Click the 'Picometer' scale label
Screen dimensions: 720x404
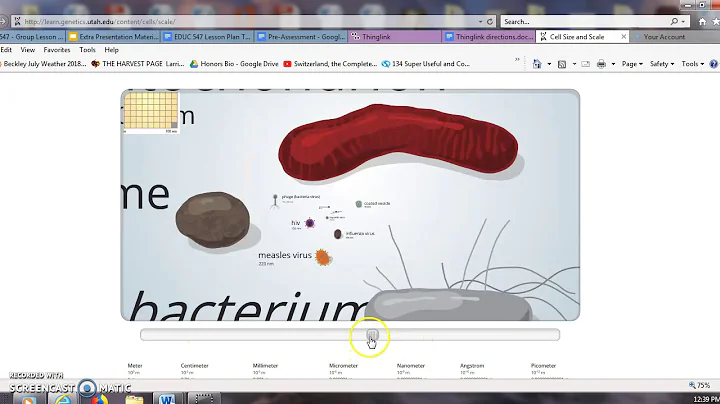tap(543, 366)
